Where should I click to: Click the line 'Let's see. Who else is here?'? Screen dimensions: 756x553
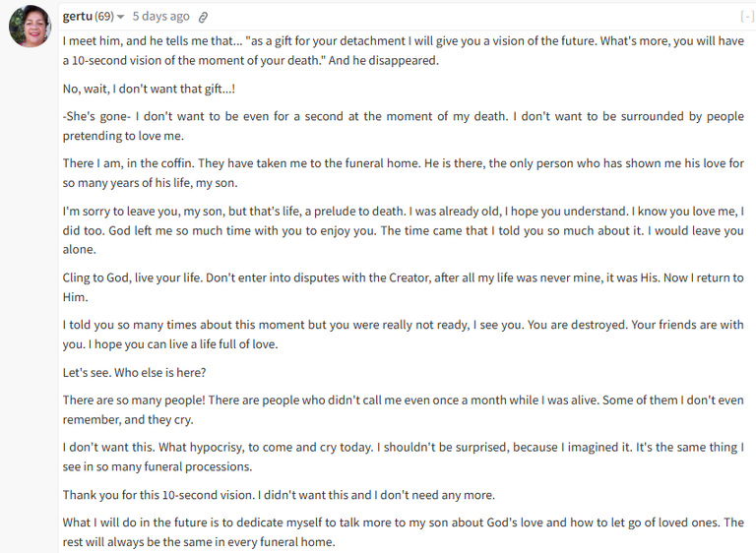click(x=135, y=372)
